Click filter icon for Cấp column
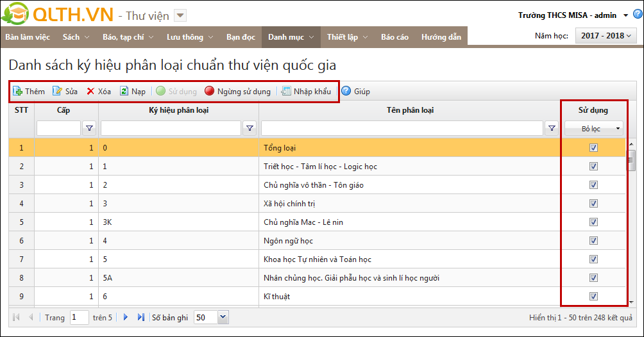This screenshot has height=337, width=644. click(x=89, y=128)
